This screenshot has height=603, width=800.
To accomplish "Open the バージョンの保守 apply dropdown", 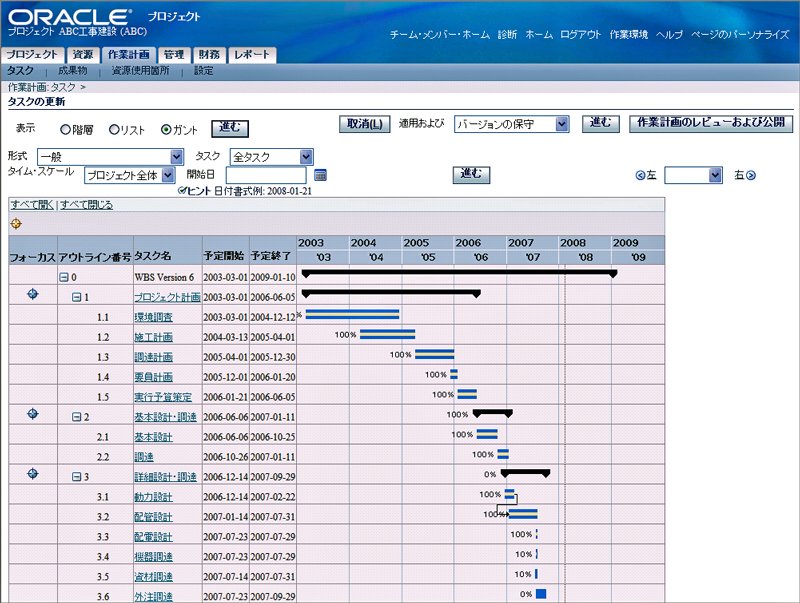I will pyautogui.click(x=511, y=124).
